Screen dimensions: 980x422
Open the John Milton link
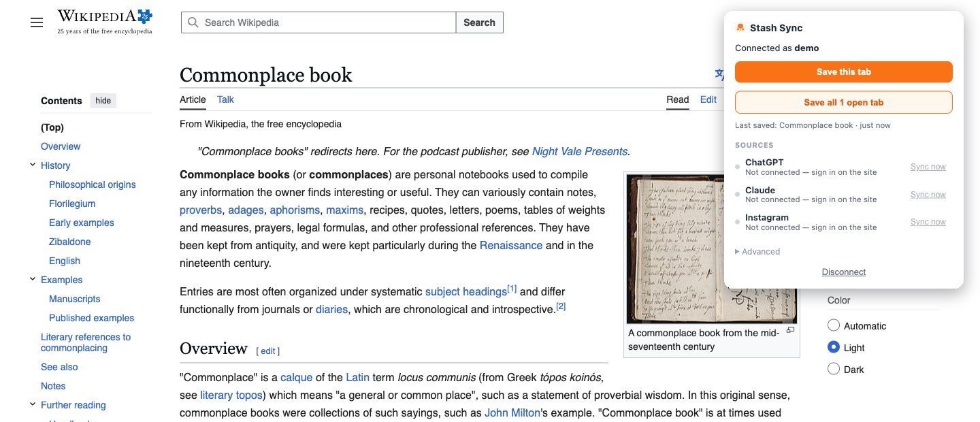512,412
